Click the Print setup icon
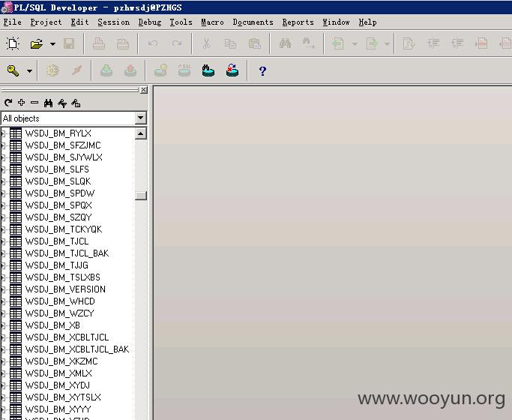The height and width of the screenshot is (420, 512). (123, 43)
